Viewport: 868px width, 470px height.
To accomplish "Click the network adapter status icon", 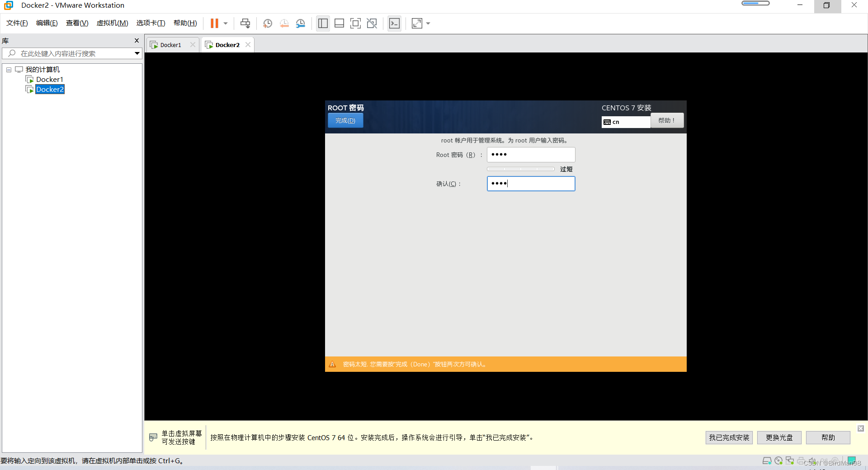I will point(790,461).
